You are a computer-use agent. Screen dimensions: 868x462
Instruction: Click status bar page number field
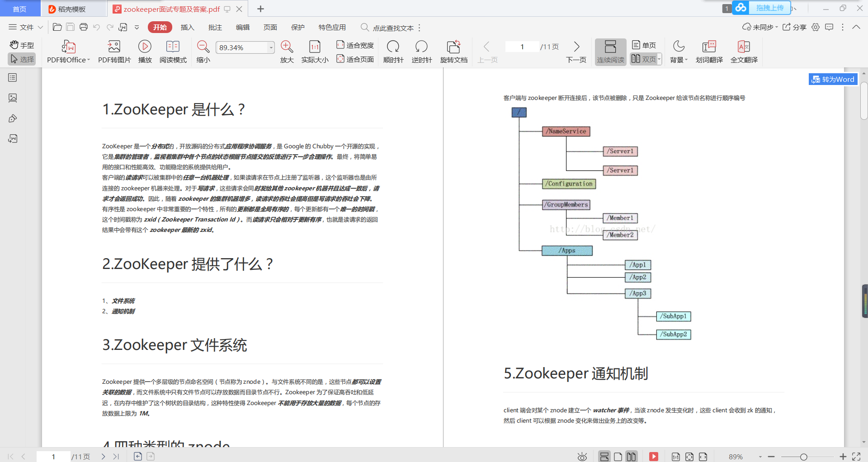tap(53, 457)
